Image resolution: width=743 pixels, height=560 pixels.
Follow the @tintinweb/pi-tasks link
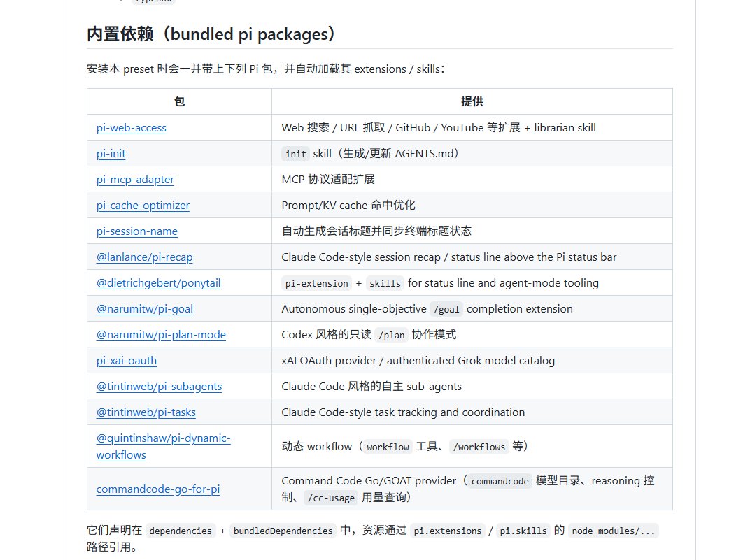[146, 412]
